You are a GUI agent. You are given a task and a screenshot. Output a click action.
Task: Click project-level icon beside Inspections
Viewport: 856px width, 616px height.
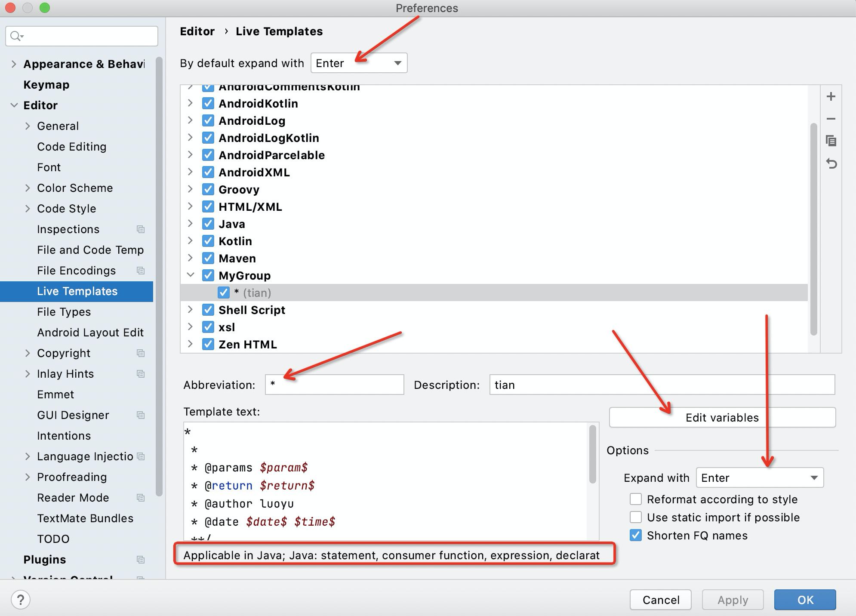(x=141, y=229)
